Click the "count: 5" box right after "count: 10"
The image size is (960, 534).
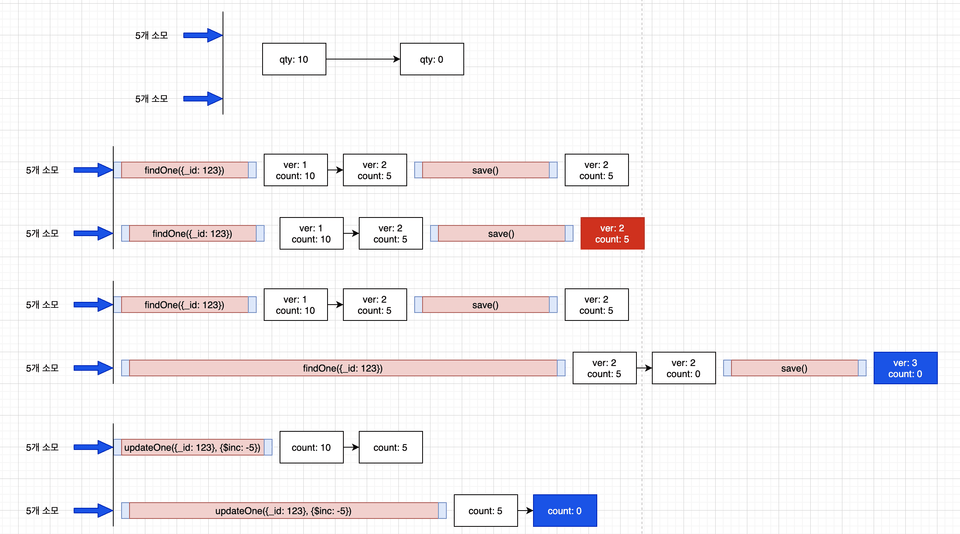(x=391, y=448)
